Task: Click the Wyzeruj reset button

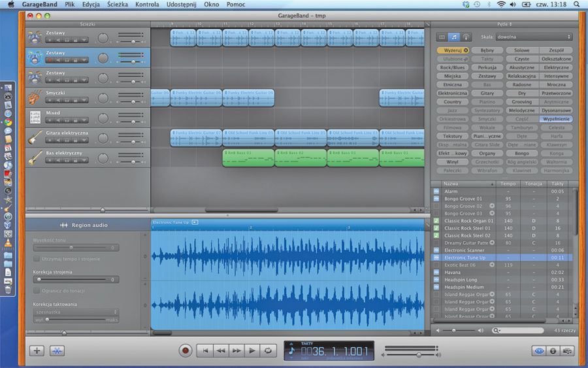Action: [452, 50]
